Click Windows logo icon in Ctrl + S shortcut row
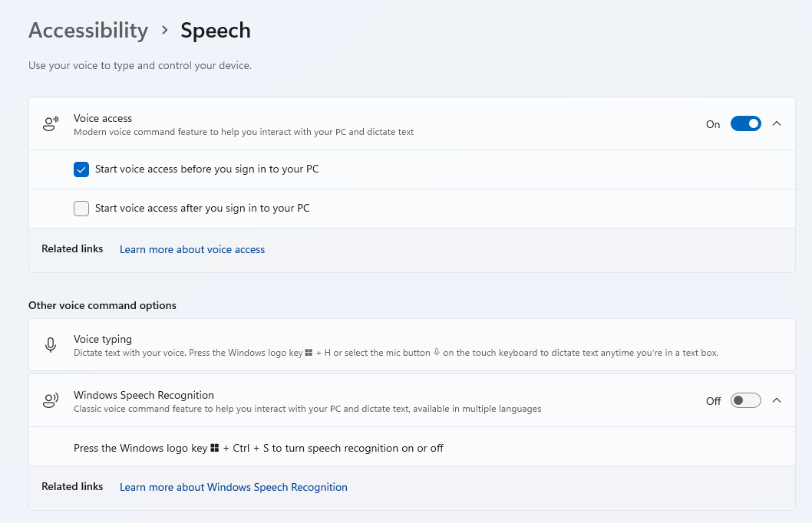This screenshot has width=812, height=523. point(215,448)
